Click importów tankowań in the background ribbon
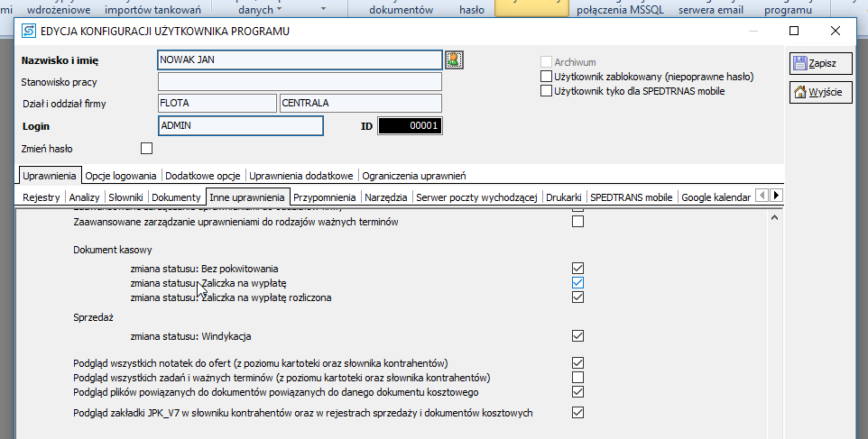 coord(152,10)
